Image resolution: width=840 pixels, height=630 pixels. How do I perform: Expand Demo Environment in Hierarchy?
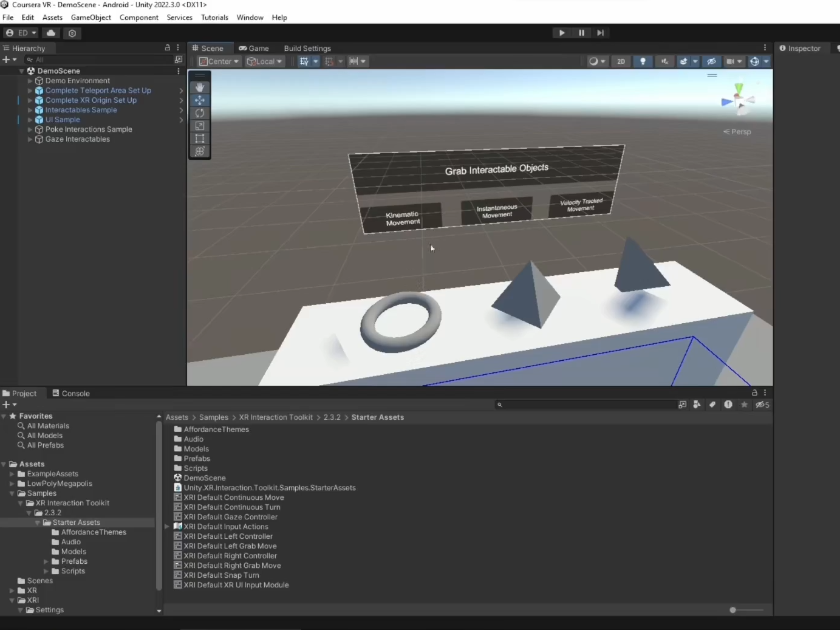tap(30, 81)
